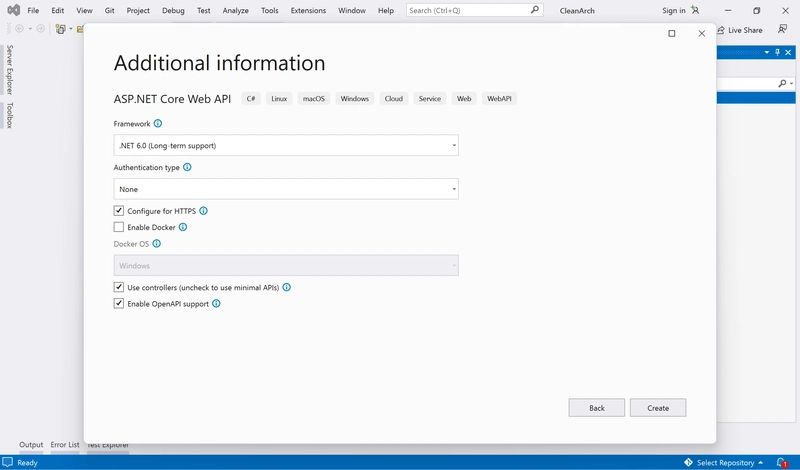Open the side panel window position dropdown arrow
This screenshot has height=470, width=800.
tap(767, 52)
